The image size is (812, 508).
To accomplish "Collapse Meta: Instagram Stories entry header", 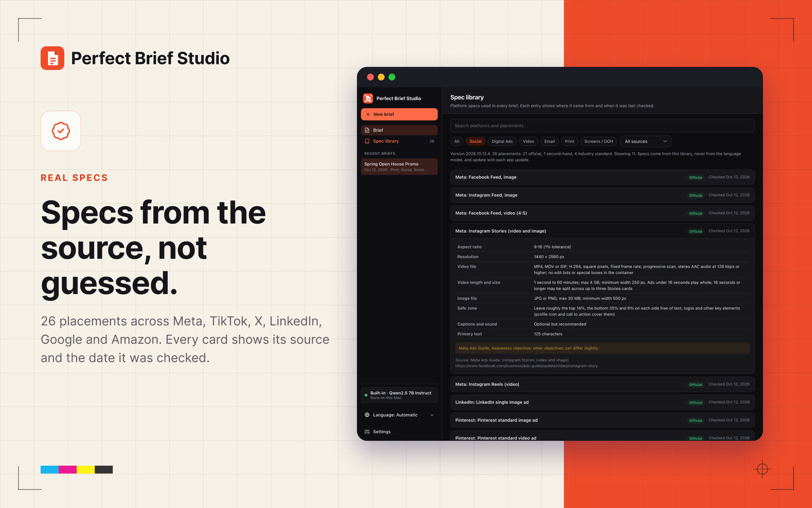I will coord(602,231).
